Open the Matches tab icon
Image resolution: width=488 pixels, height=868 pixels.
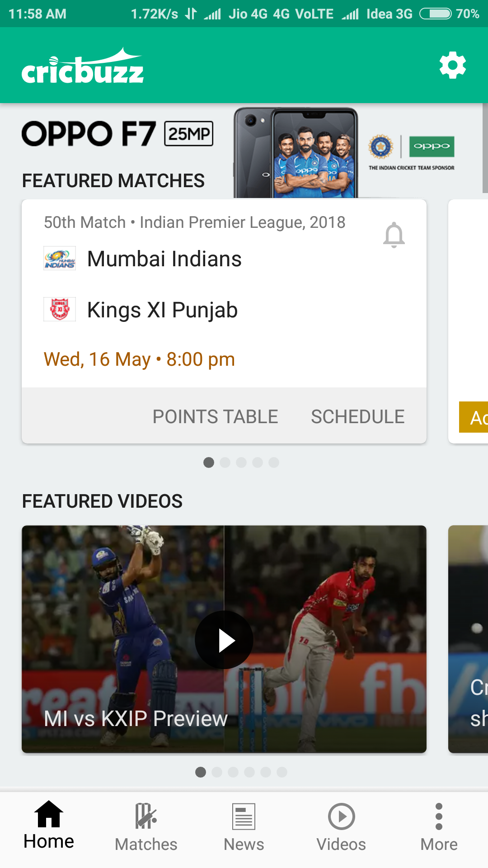pos(146,816)
